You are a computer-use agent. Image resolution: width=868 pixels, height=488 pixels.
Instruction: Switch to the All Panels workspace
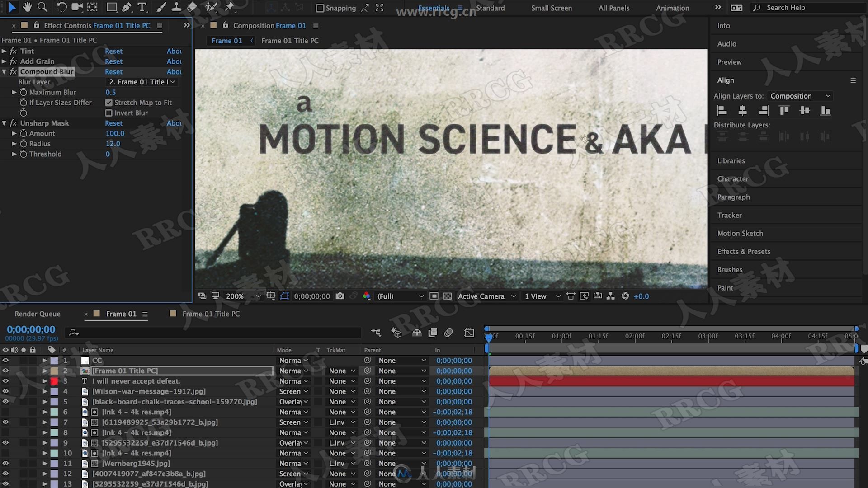point(613,8)
